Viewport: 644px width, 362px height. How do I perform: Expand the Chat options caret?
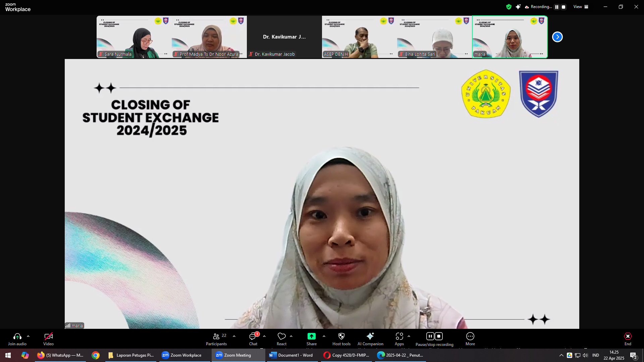(264, 336)
